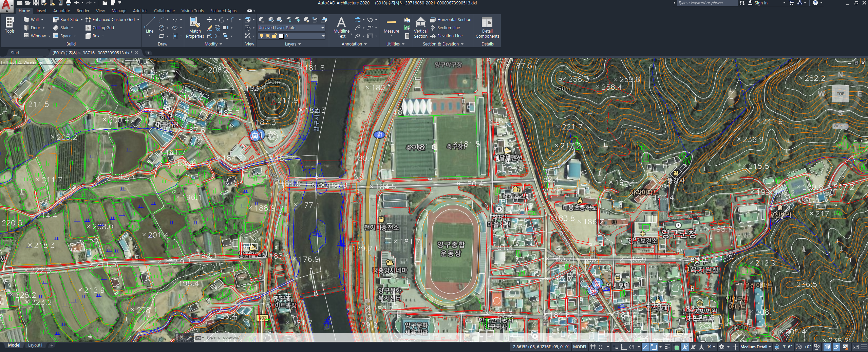Select the Rotate tool in Modify panel
868x352 pixels.
221,20
